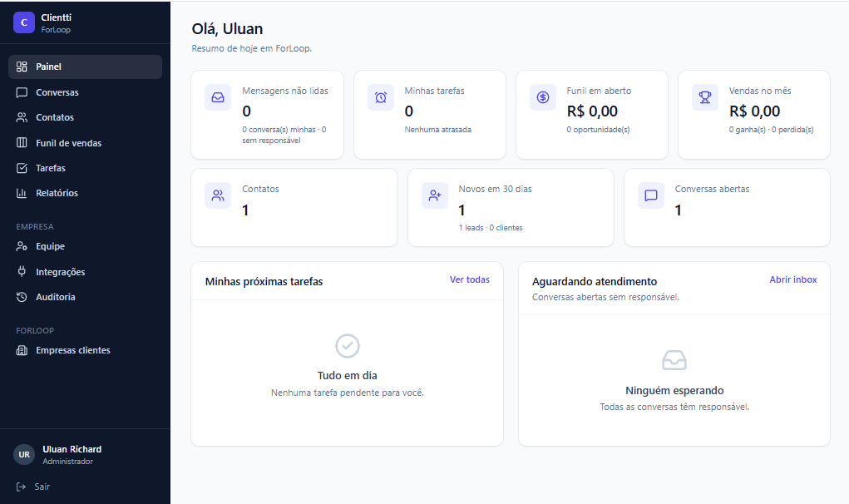Click the dollar coin icon on Funil em aberto
The width and height of the screenshot is (849, 504).
(542, 97)
